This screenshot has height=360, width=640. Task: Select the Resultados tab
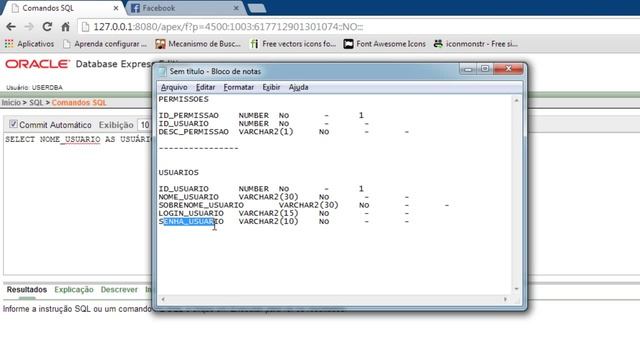27,290
